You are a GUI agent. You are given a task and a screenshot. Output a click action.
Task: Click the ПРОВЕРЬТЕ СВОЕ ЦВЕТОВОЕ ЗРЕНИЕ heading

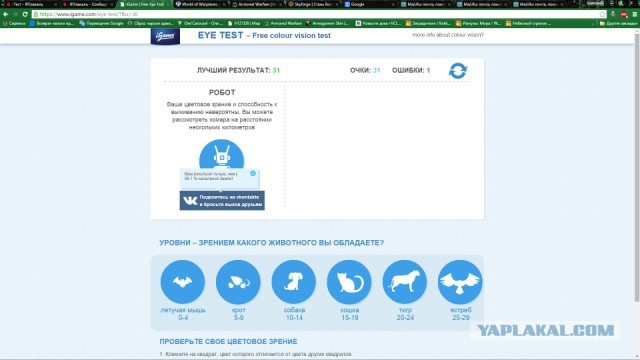[x=228, y=341]
